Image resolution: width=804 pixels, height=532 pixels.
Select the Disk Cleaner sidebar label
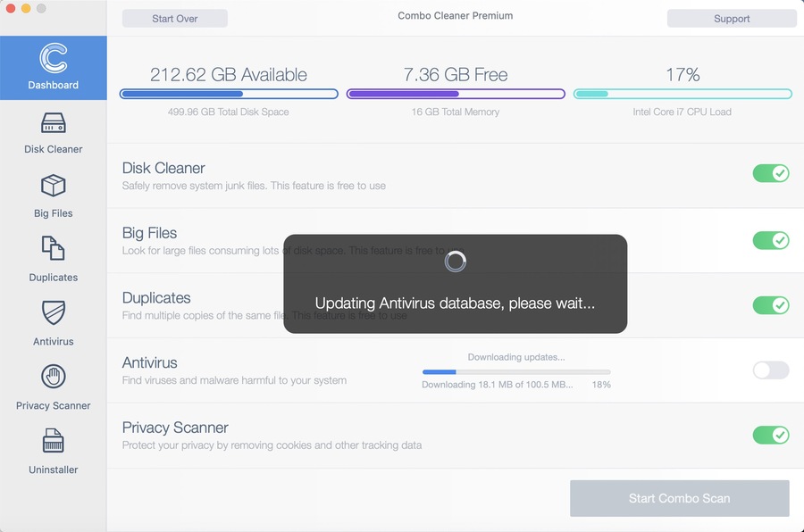[x=54, y=149]
